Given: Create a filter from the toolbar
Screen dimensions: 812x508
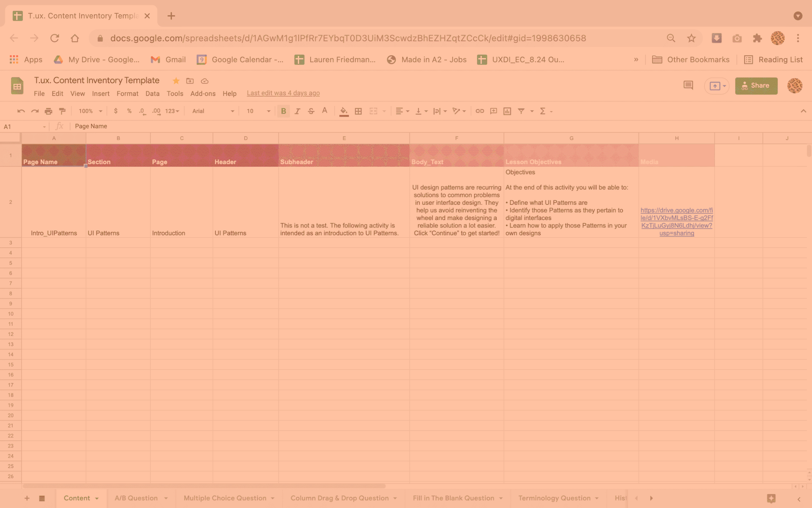Looking at the screenshot, I should click(x=521, y=111).
